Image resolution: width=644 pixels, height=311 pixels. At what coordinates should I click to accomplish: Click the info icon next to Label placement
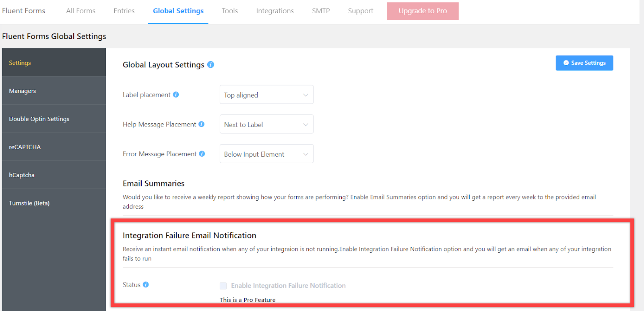[x=176, y=95]
